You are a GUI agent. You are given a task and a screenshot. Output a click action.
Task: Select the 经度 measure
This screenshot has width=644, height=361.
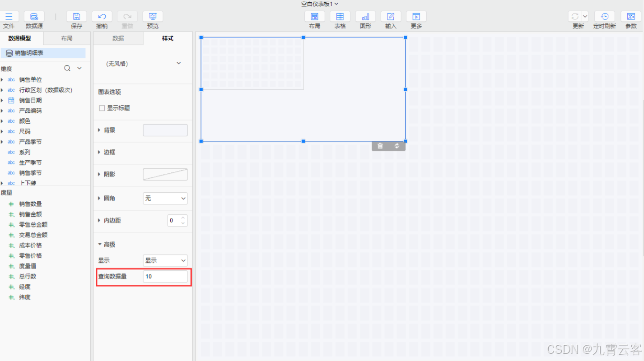pos(25,287)
